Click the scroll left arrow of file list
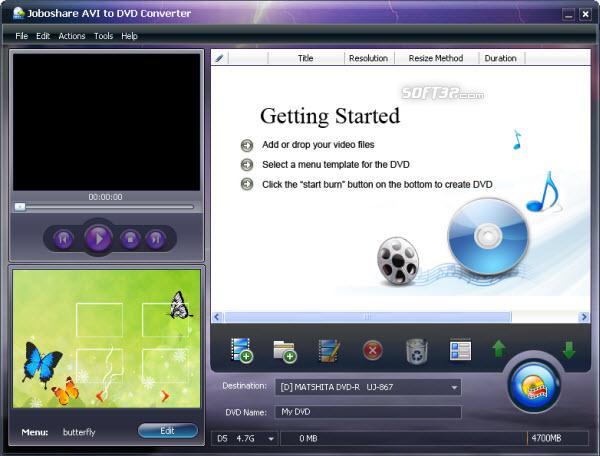Viewport: 600px width, 456px height. 217,317
